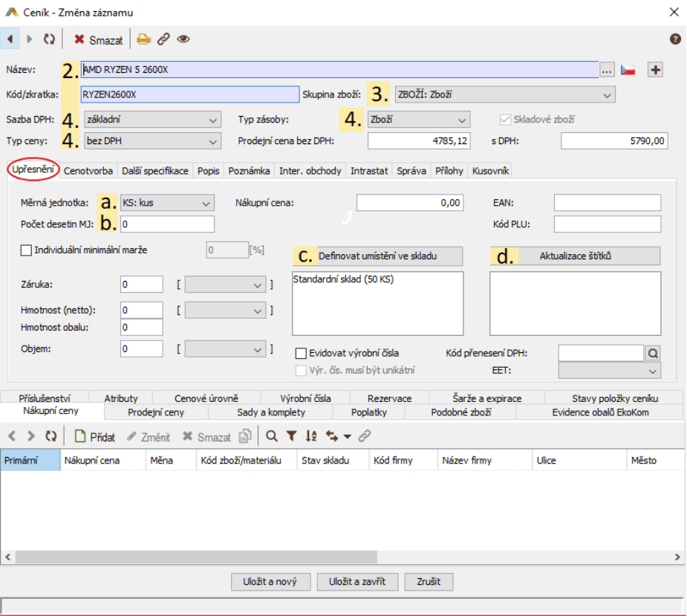Click the Název input field
Image resolution: width=687 pixels, height=616 pixels.
tap(339, 70)
